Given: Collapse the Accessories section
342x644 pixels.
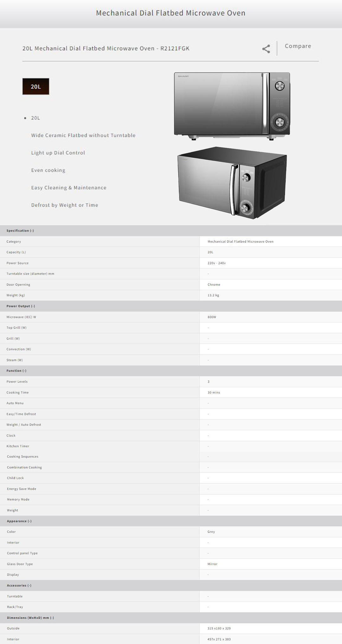Looking at the screenshot, I should pyautogui.click(x=19, y=585).
